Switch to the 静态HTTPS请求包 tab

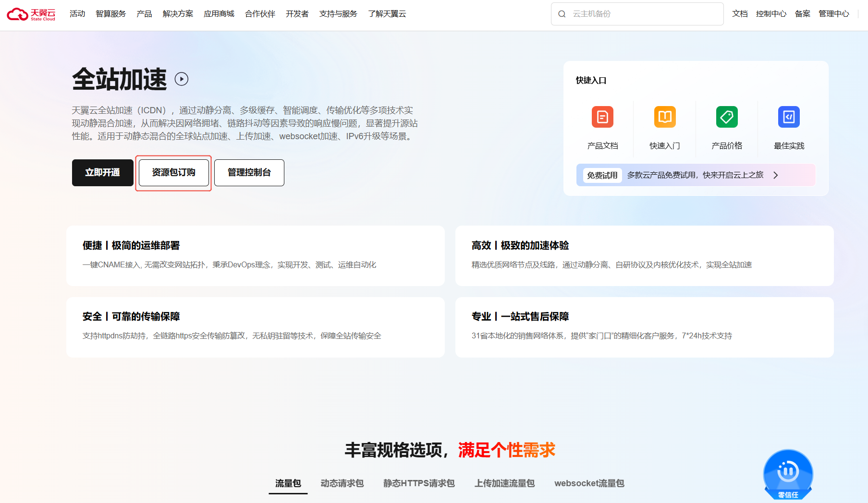pos(419,483)
